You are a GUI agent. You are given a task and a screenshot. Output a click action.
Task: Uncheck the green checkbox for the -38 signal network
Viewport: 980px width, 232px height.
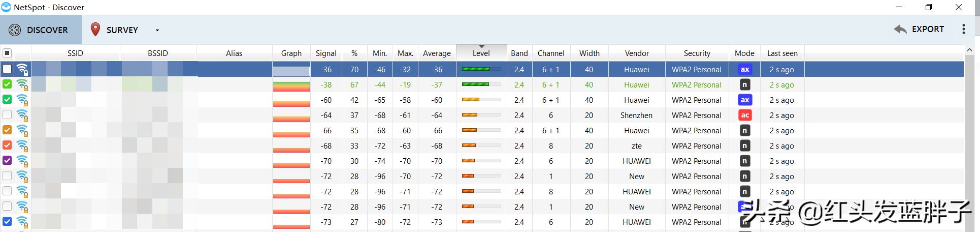pyautogui.click(x=7, y=84)
